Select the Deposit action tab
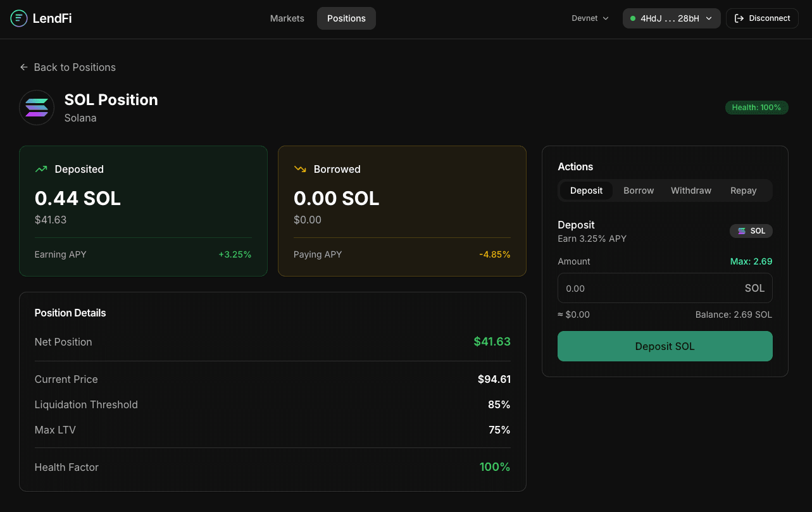812x512 pixels. coord(586,190)
